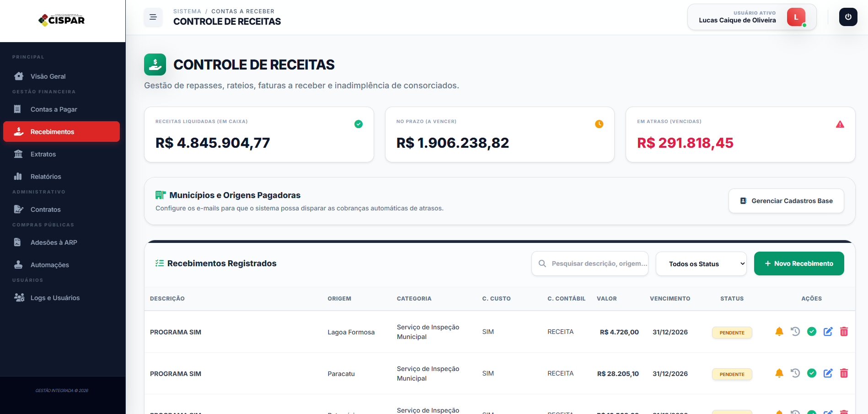
Task: Open Visão Geral in sidebar
Action: point(61,76)
